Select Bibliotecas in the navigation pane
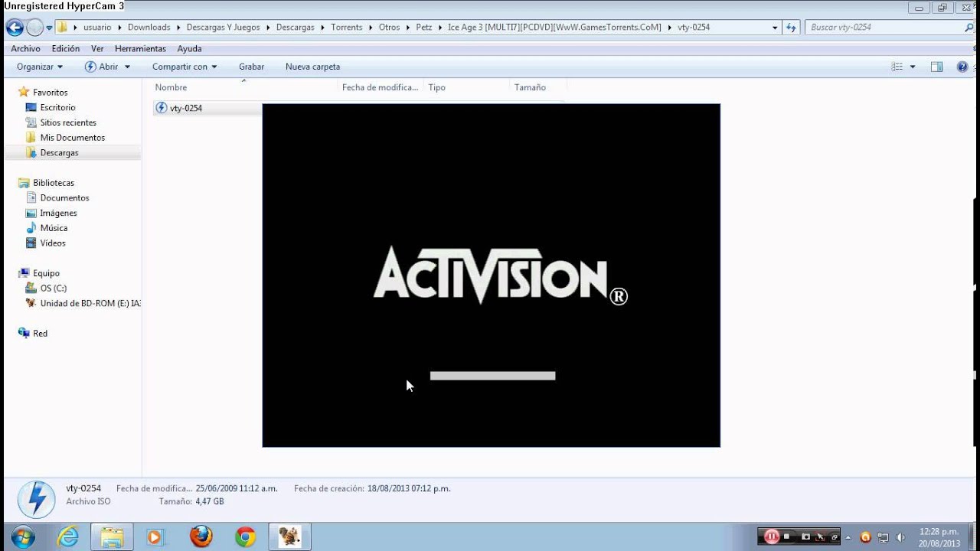This screenshot has height=551, width=980. [53, 183]
